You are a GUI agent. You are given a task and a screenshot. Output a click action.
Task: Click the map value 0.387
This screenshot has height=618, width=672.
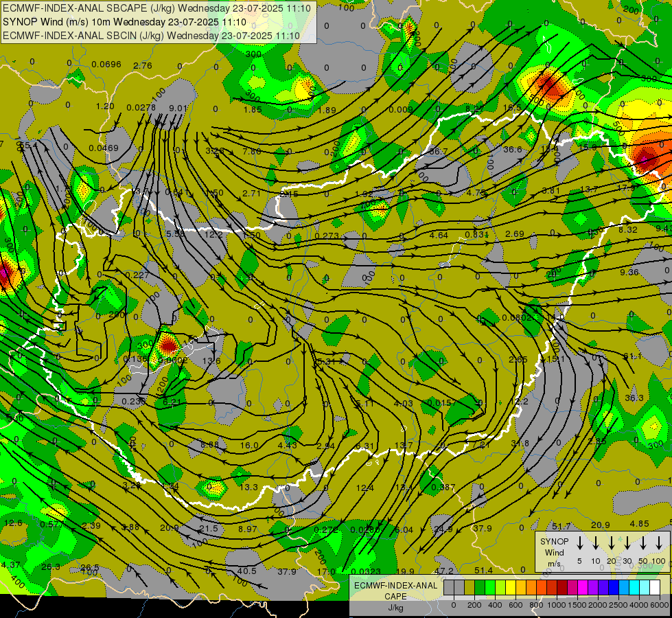[x=443, y=487]
